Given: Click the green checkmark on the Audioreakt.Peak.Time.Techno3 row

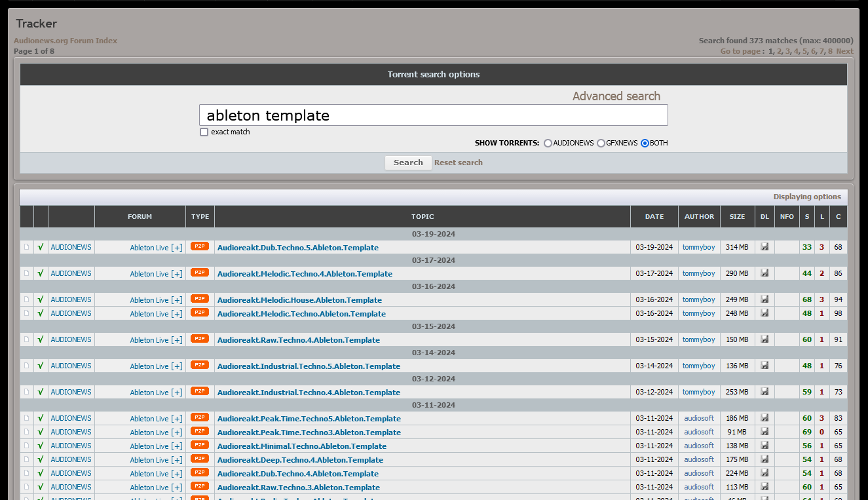Looking at the screenshot, I should point(41,432).
